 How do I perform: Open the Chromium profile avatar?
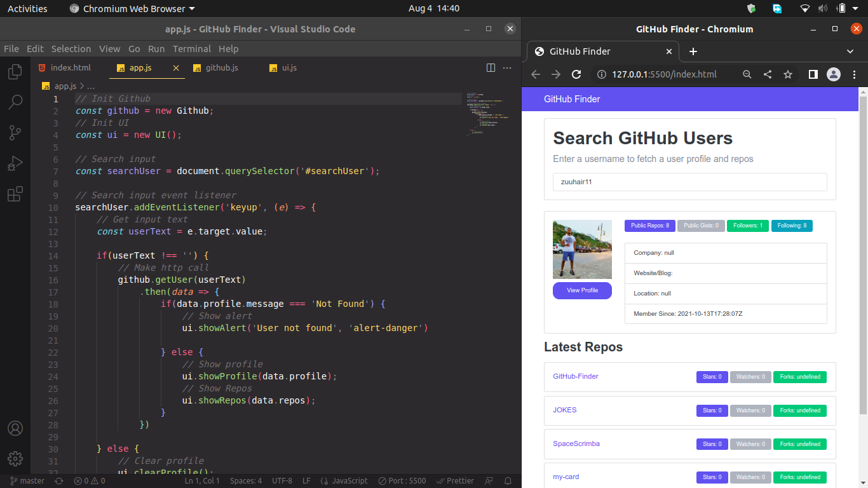click(x=834, y=74)
